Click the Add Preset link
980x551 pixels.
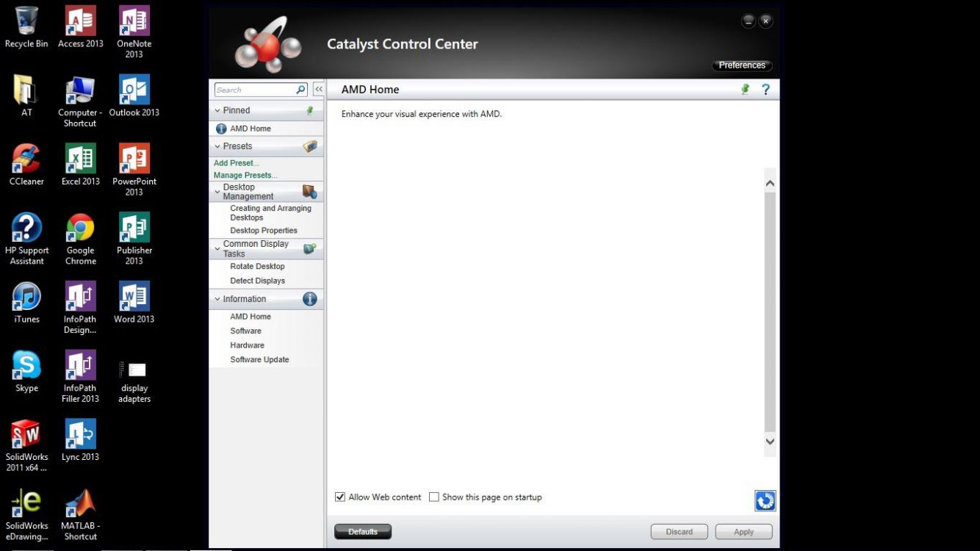click(236, 163)
